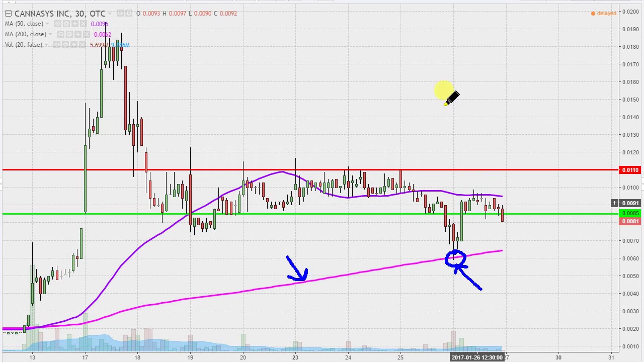This screenshot has width=644, height=362.
Task: Click date 23 on the time axis
Action: pos(295,357)
